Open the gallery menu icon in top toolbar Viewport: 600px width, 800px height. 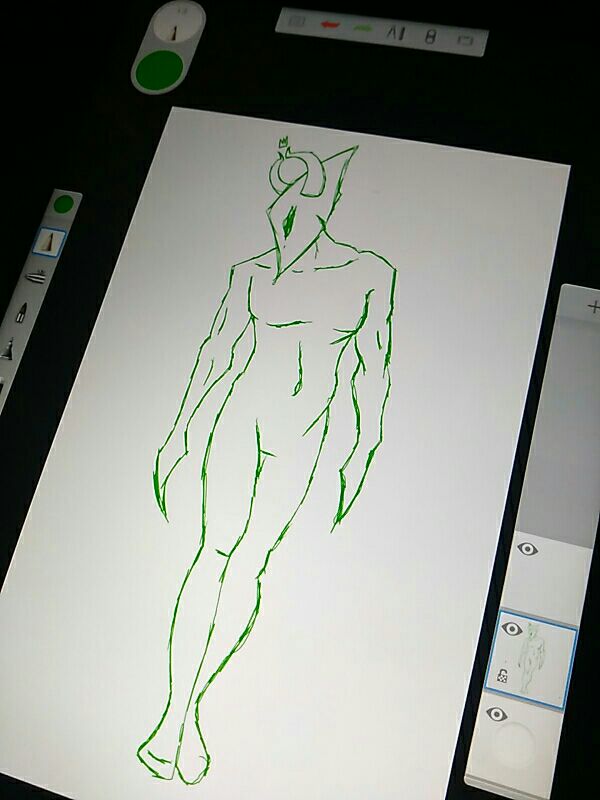[x=296, y=21]
